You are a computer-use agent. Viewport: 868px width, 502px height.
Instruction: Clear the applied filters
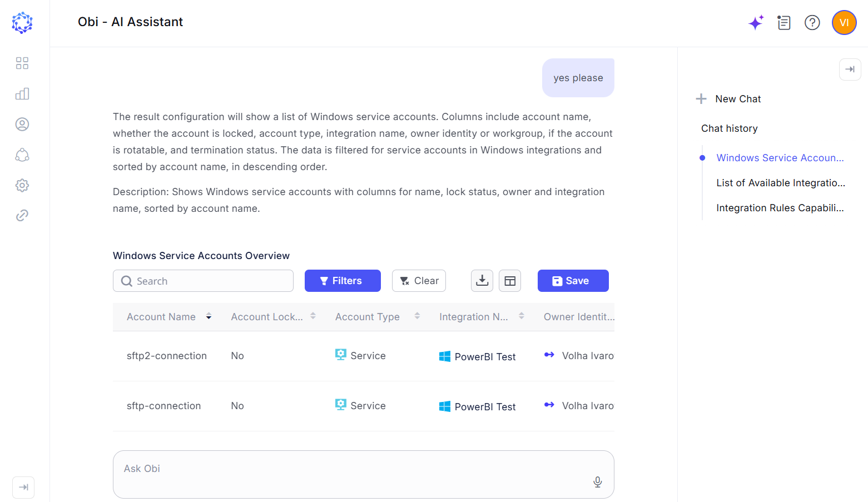tap(419, 281)
